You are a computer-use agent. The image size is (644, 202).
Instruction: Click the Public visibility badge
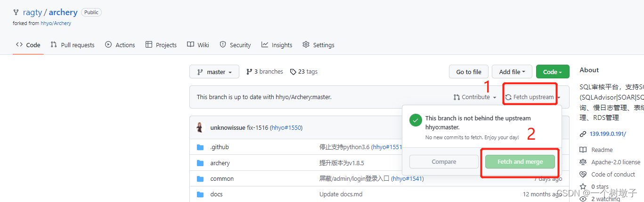91,12
